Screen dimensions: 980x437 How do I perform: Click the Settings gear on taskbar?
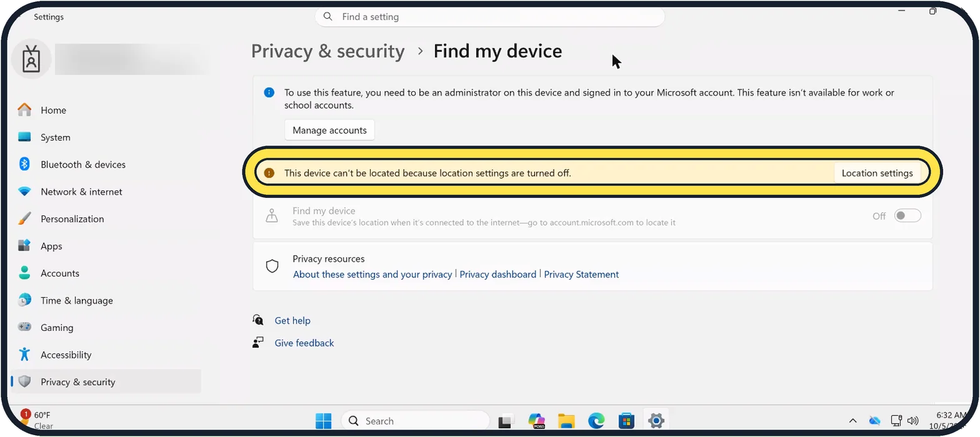(656, 421)
